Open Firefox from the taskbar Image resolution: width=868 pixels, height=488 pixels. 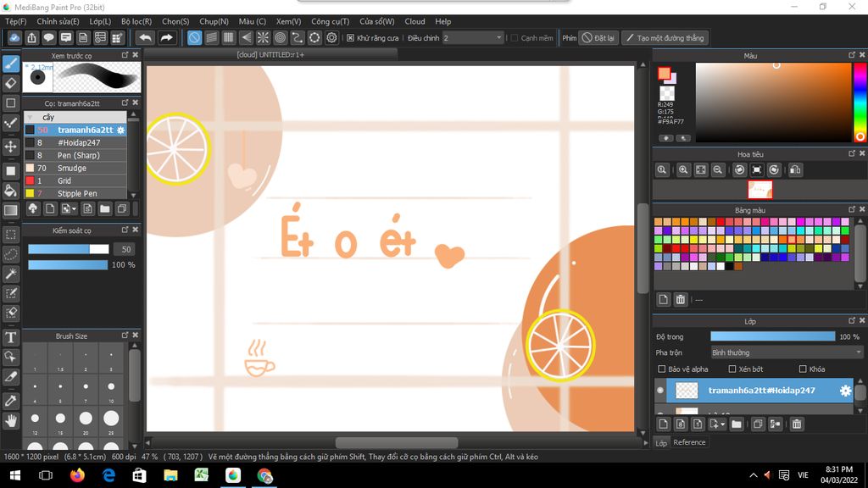pyautogui.click(x=77, y=475)
